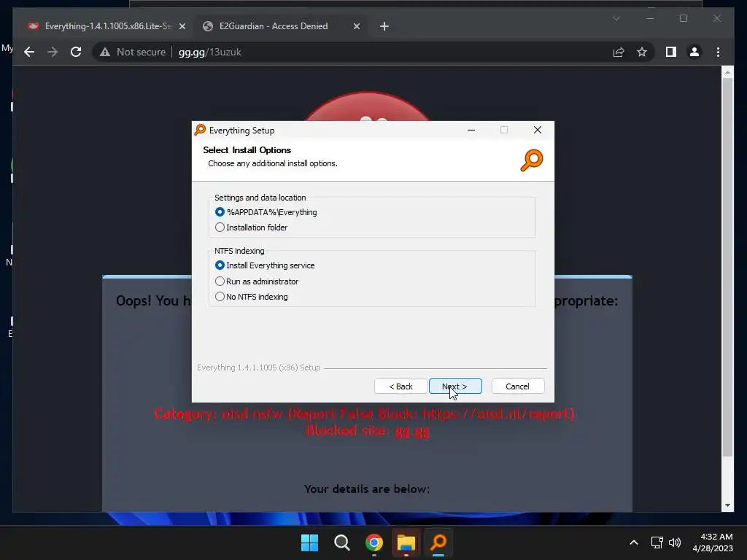Open tab search chevron in Chrome

click(616, 18)
